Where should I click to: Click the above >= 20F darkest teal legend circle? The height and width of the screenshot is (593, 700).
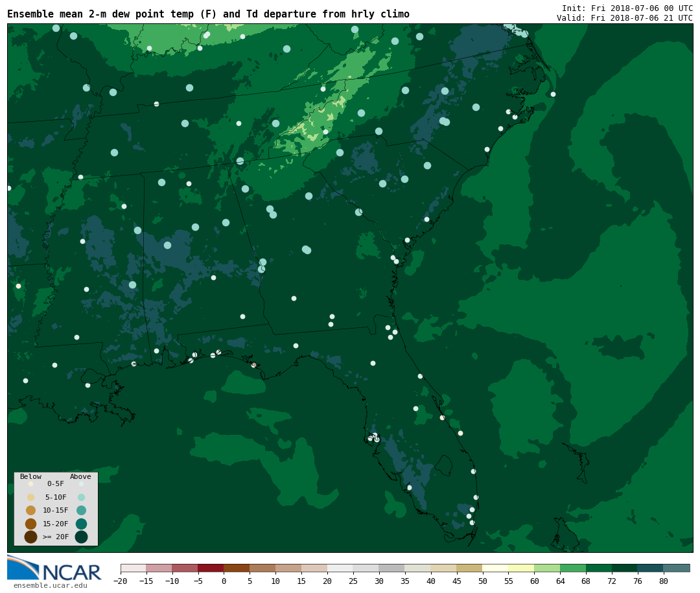click(81, 537)
